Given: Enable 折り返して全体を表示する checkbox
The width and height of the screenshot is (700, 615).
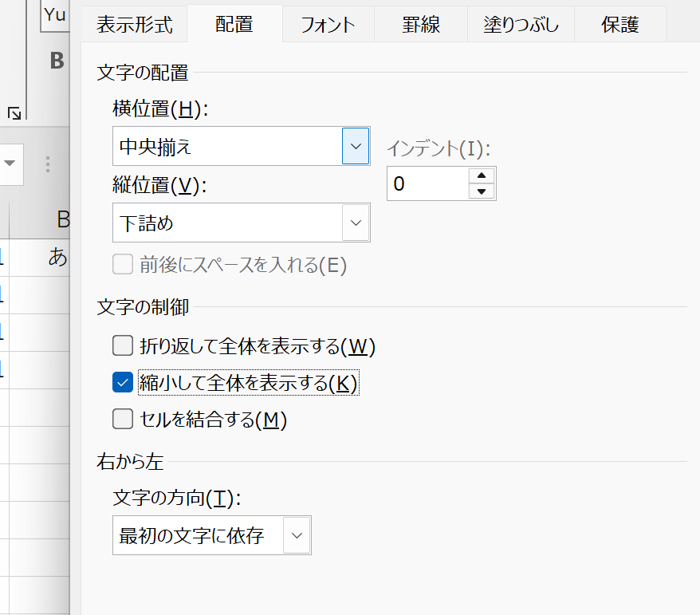Looking at the screenshot, I should (123, 345).
